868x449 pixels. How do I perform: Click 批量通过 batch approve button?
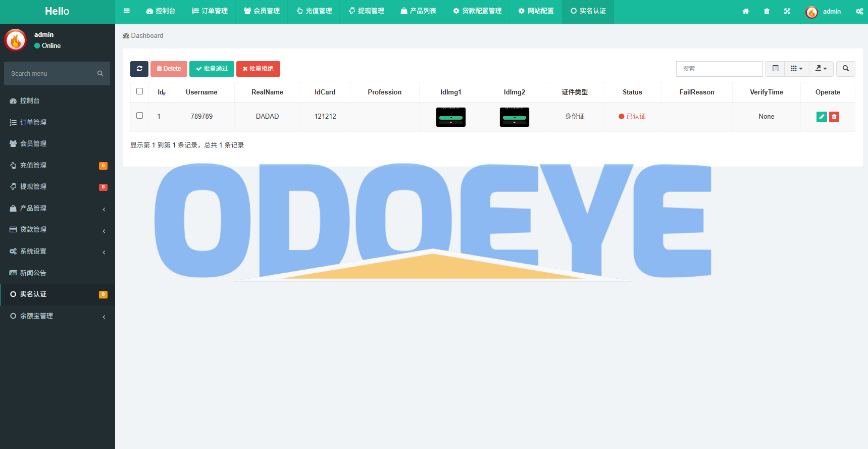pyautogui.click(x=212, y=69)
